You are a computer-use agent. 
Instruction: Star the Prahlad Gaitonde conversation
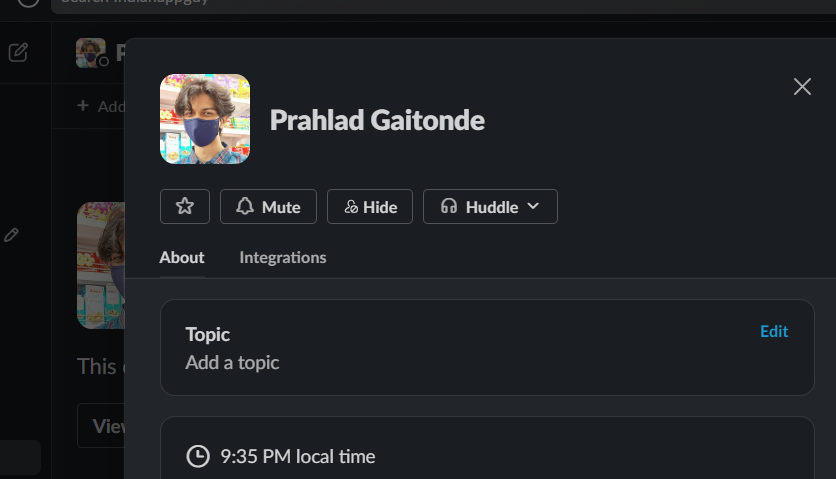click(x=184, y=207)
